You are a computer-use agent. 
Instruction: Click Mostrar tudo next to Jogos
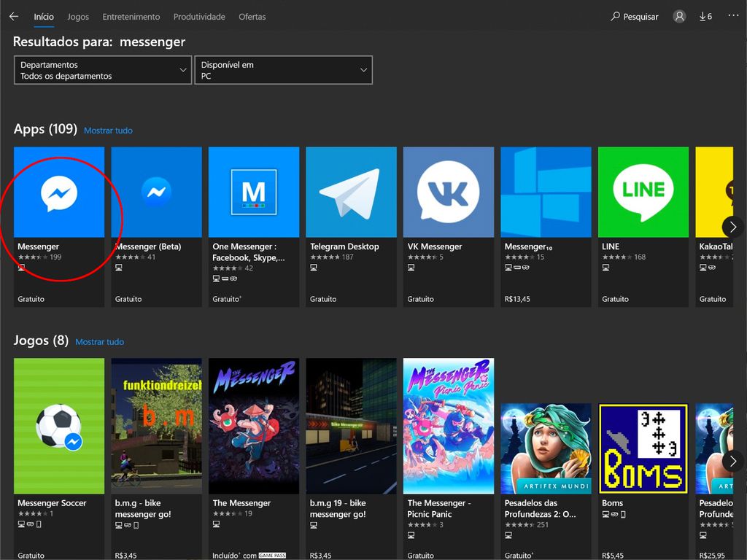(99, 342)
